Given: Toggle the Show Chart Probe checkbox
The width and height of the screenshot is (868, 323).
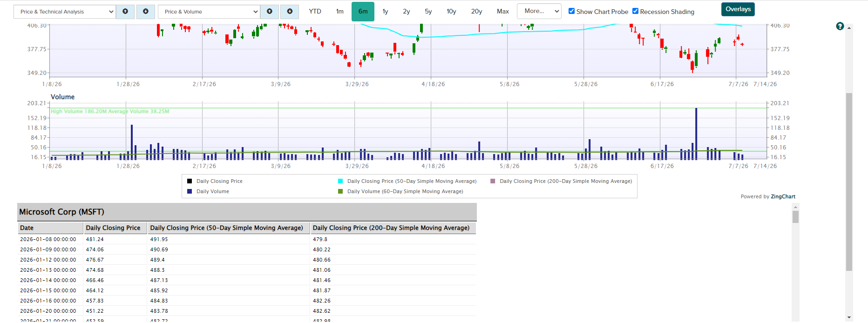Looking at the screenshot, I should tap(571, 11).
